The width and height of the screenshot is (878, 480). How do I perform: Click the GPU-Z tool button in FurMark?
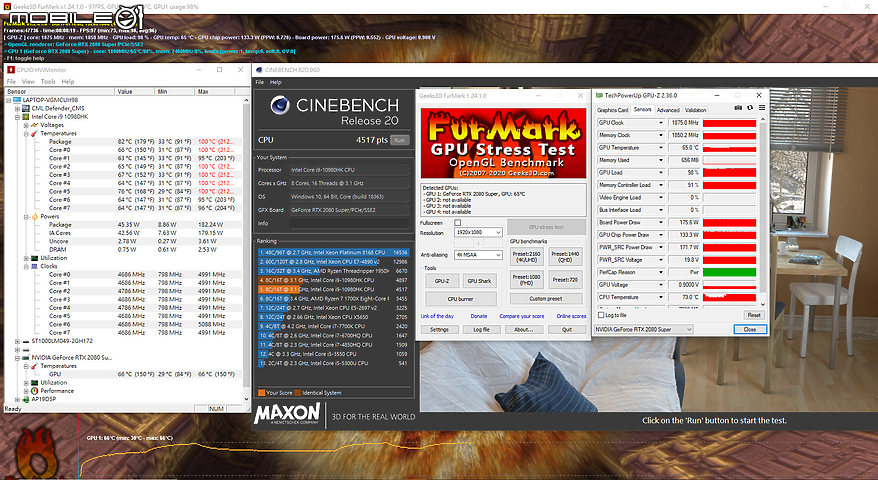pos(442,281)
